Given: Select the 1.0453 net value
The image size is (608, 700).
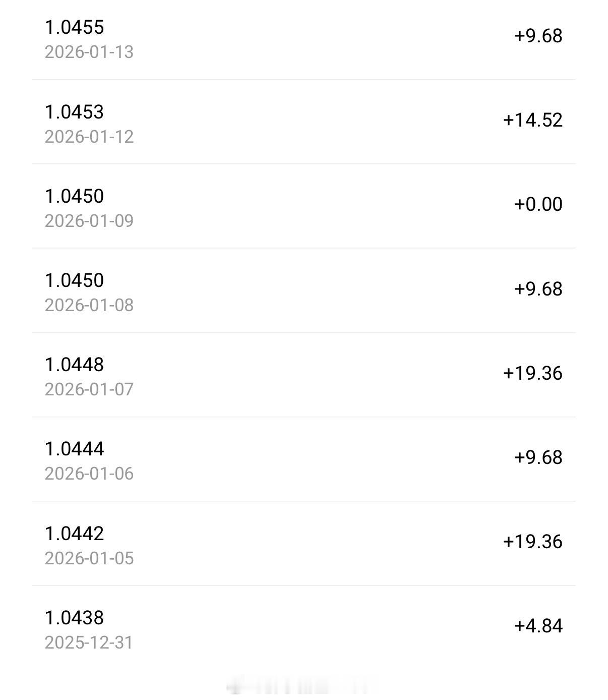Looking at the screenshot, I should tap(75, 112).
